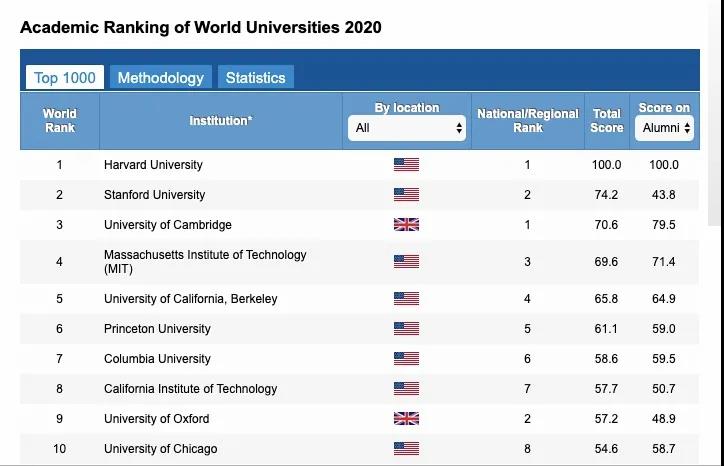Click the Total Score column header
Screen dimensions: 724x466
pyautogui.click(x=606, y=121)
